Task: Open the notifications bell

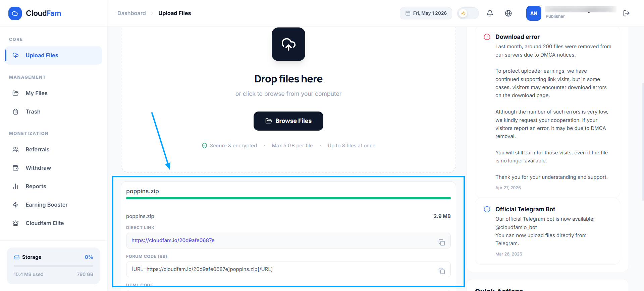Action: point(490,13)
